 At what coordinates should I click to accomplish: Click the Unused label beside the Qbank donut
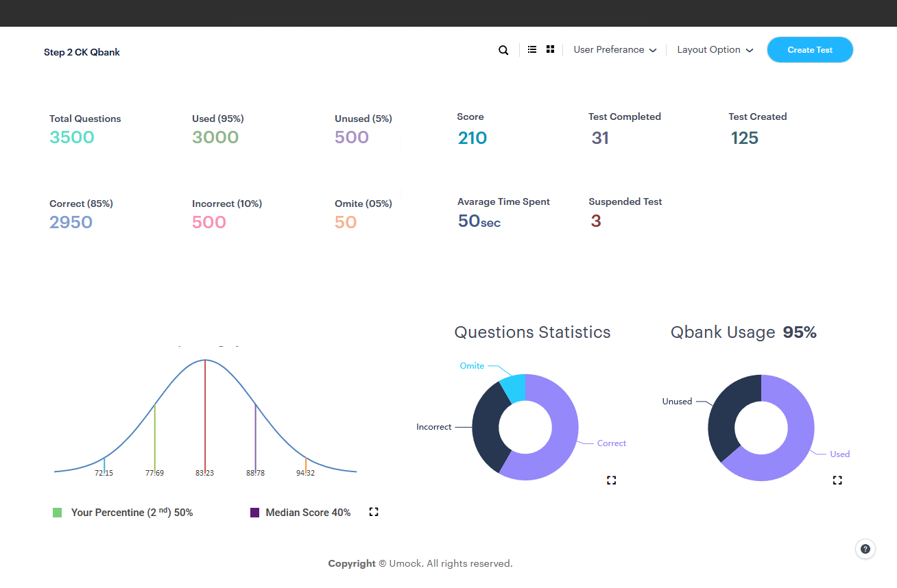point(677,402)
